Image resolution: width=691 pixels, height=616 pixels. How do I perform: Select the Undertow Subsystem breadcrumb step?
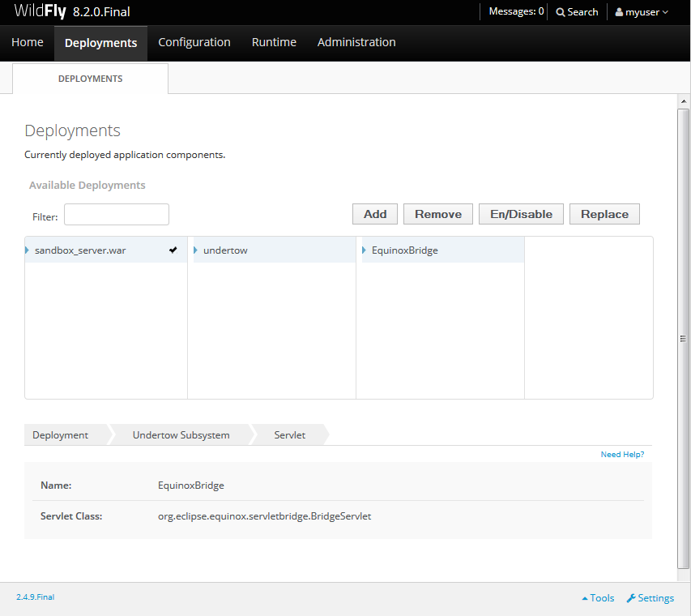click(x=181, y=434)
